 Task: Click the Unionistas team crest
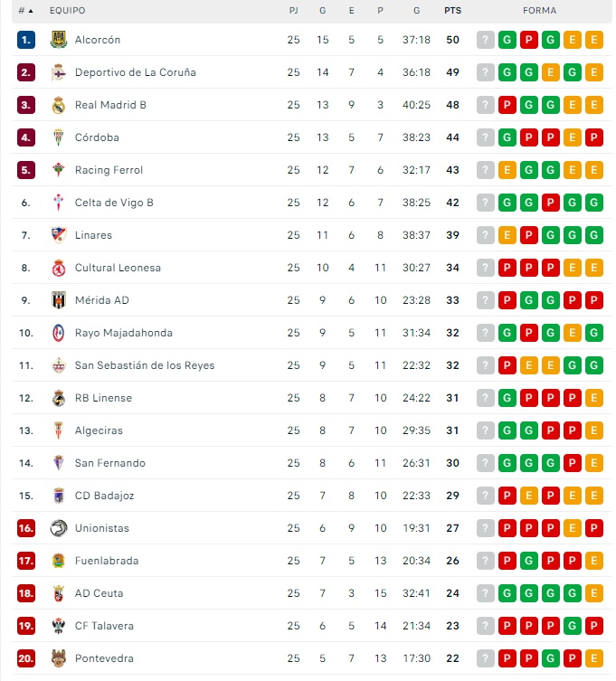click(59, 528)
